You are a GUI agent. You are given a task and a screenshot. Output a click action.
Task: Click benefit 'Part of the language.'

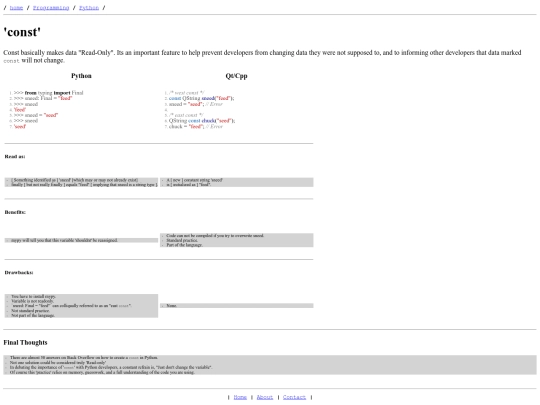tap(184, 245)
